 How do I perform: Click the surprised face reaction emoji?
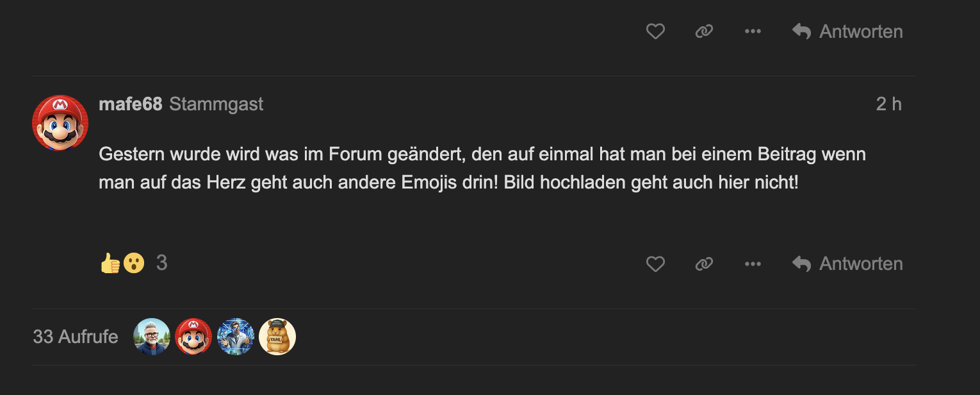point(134,263)
